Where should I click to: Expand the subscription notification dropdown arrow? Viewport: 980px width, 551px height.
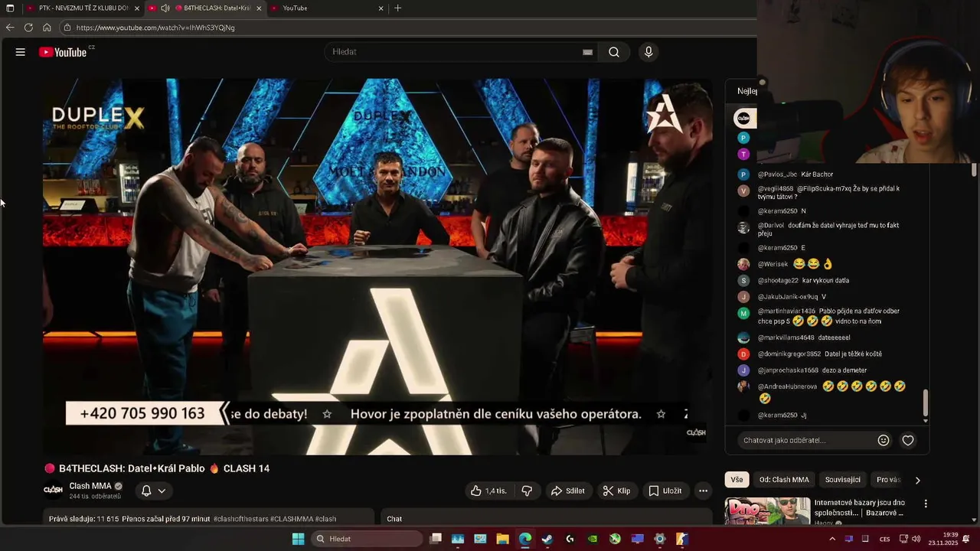[162, 491]
